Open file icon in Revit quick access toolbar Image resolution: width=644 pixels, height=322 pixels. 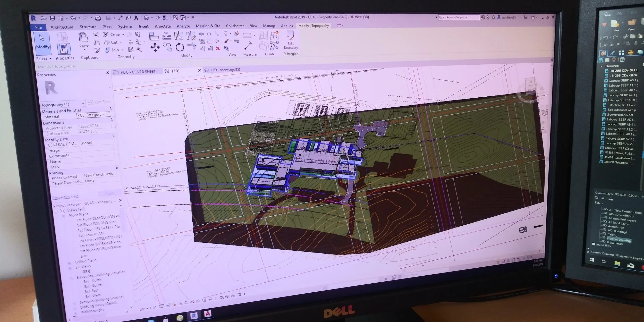[44, 18]
